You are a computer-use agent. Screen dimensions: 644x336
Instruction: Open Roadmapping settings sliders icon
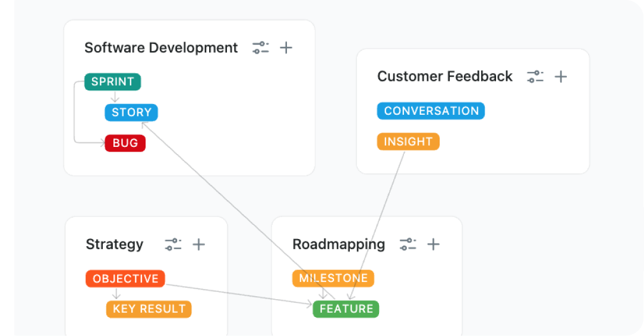point(408,244)
